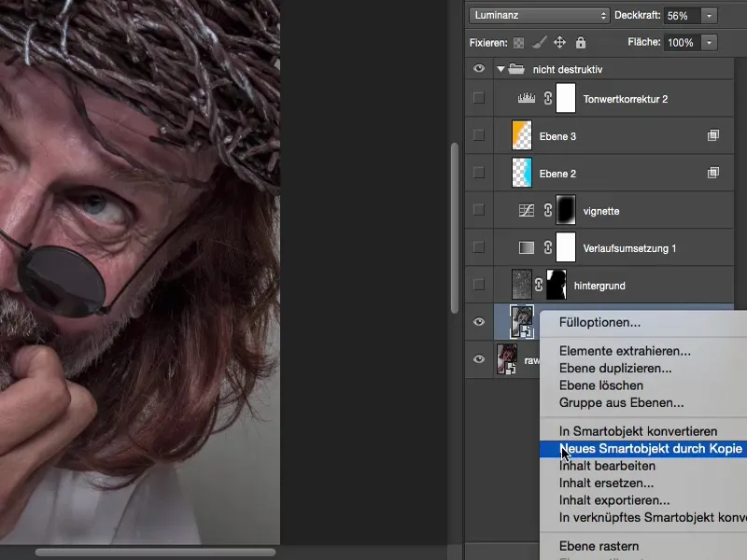Click the smart filter badge on Ebene 3
The width and height of the screenshot is (747, 560).
point(714,134)
